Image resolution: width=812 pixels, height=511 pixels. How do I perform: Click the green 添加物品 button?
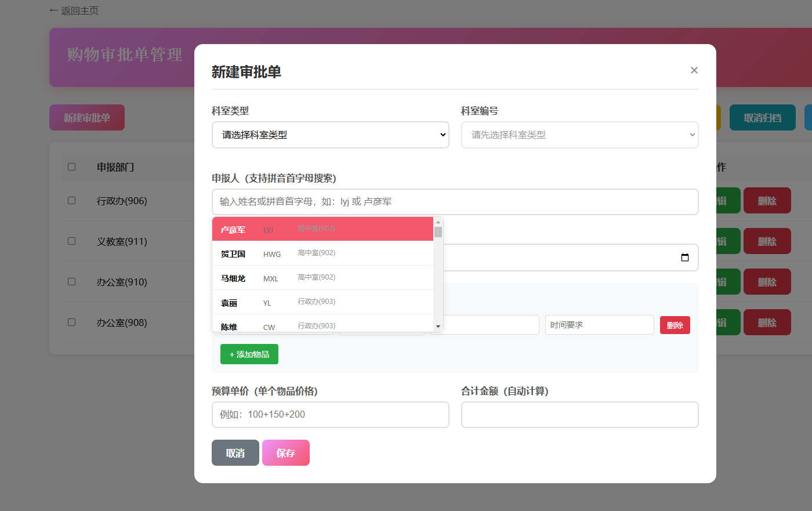coord(249,354)
